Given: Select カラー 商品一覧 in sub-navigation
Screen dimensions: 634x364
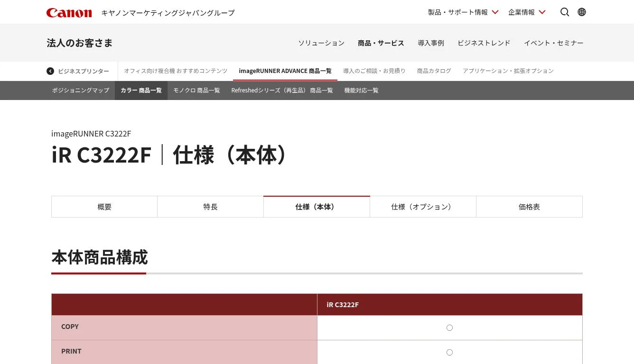Looking at the screenshot, I should pyautogui.click(x=141, y=91).
